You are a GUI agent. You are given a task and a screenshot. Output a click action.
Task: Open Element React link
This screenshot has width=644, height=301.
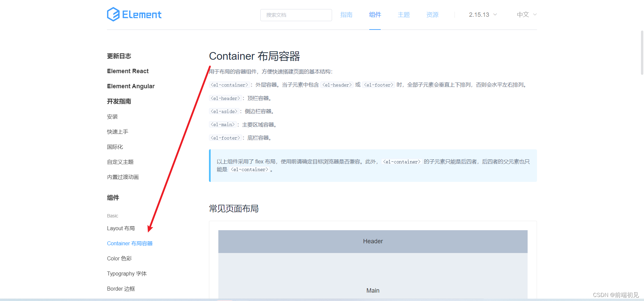coord(128,71)
